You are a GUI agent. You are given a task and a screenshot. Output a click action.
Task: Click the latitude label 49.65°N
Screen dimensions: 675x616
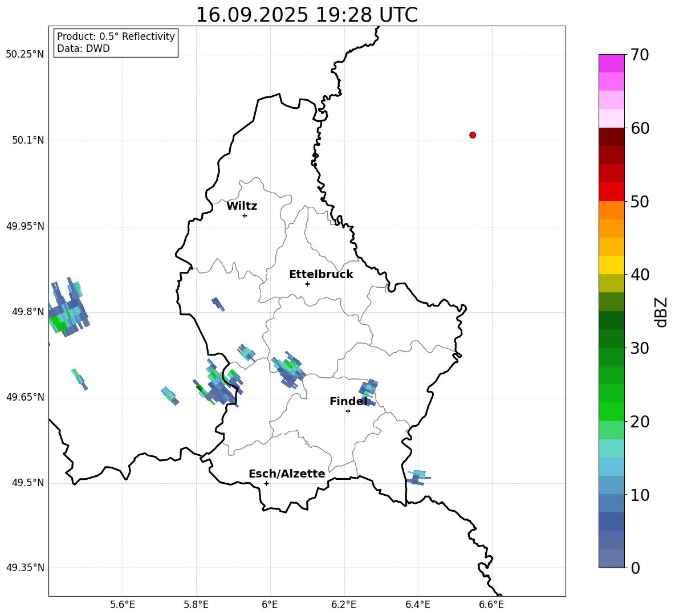(x=25, y=397)
